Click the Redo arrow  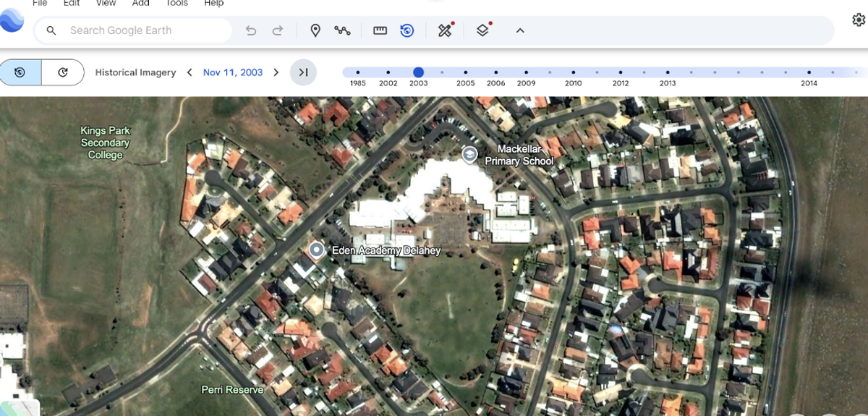278,30
